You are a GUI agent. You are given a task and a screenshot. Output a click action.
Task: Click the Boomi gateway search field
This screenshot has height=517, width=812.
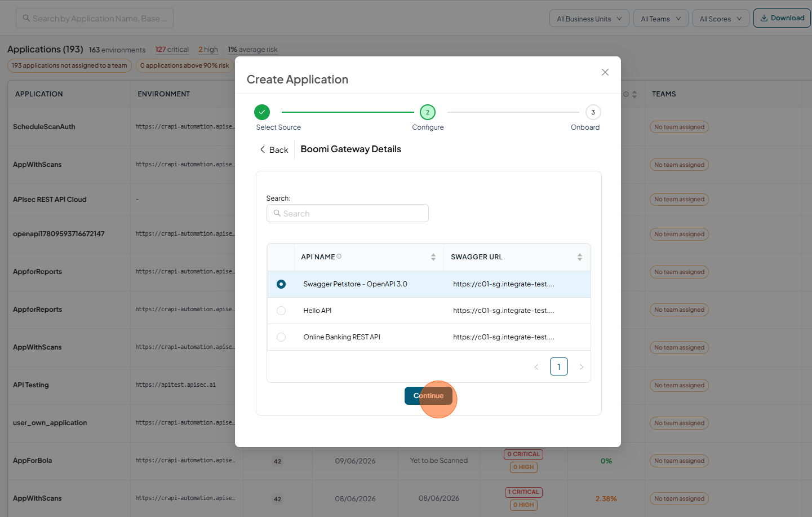(348, 213)
